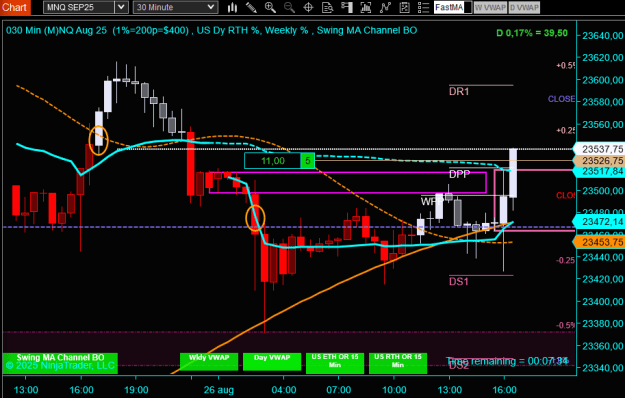The height and width of the screenshot is (398, 625).
Task: Click the zoom in magnifier icon
Action: pyautogui.click(x=270, y=7)
